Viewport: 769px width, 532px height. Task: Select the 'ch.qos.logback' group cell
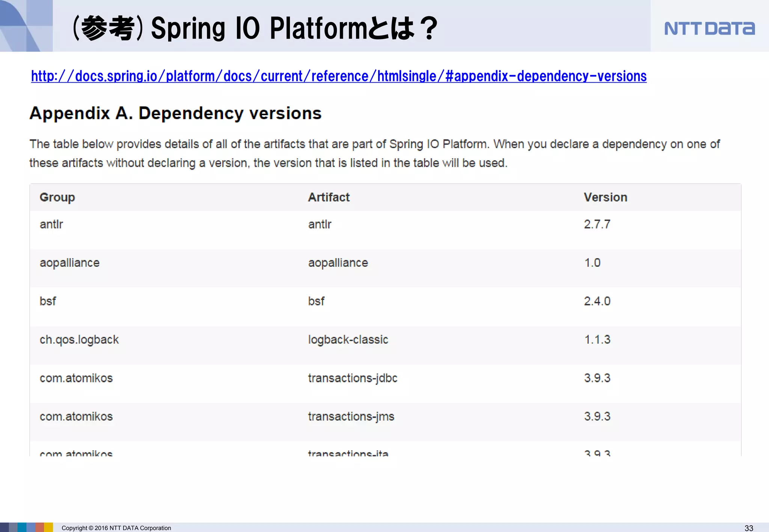pyautogui.click(x=79, y=340)
